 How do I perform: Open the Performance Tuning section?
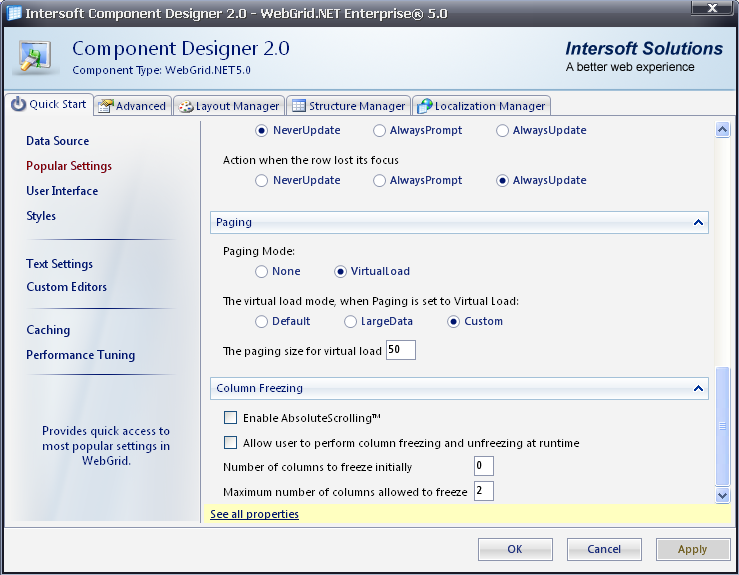(81, 355)
